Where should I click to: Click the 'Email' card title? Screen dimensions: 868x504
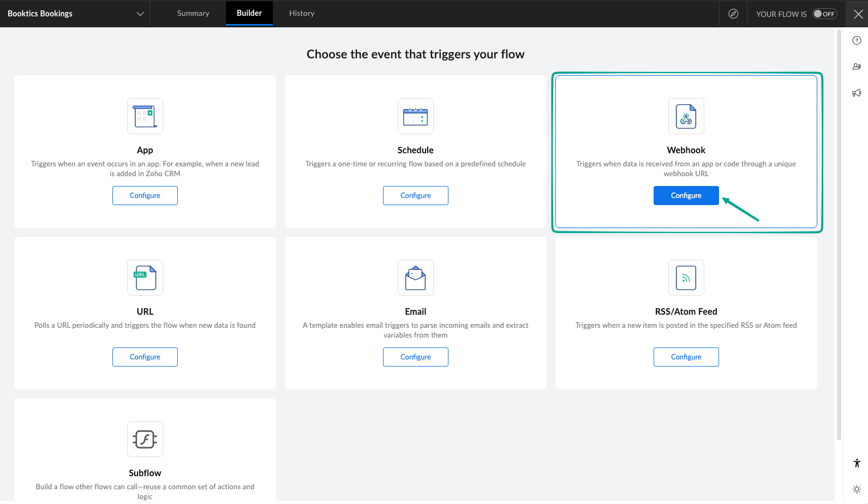(x=416, y=311)
